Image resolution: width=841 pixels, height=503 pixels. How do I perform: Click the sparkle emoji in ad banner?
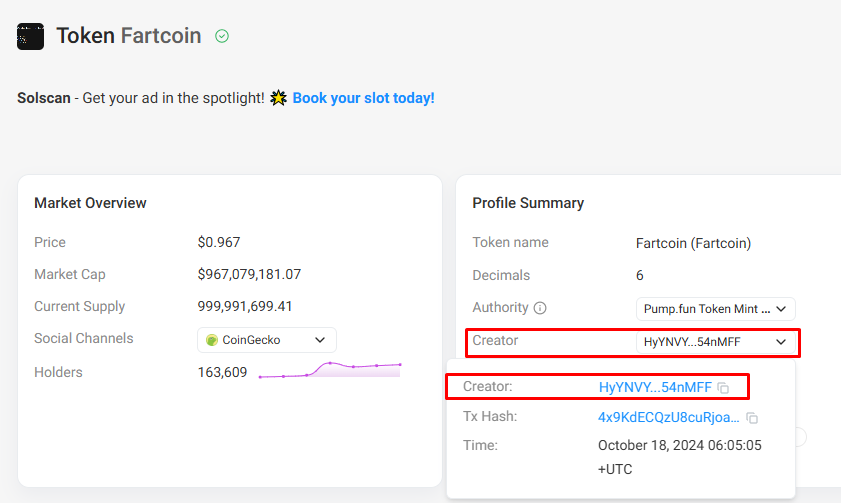point(278,98)
